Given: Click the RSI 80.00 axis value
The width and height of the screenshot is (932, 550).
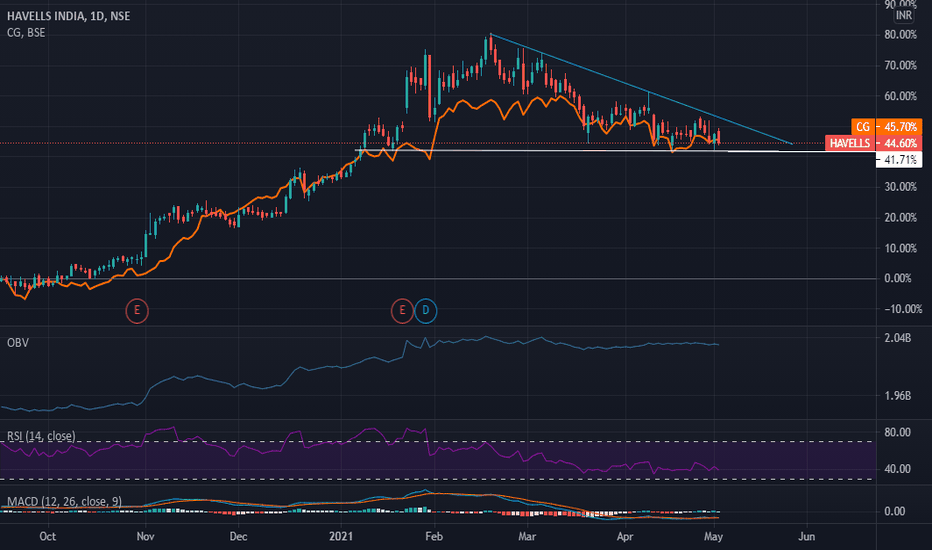Looking at the screenshot, I should pos(898,432).
